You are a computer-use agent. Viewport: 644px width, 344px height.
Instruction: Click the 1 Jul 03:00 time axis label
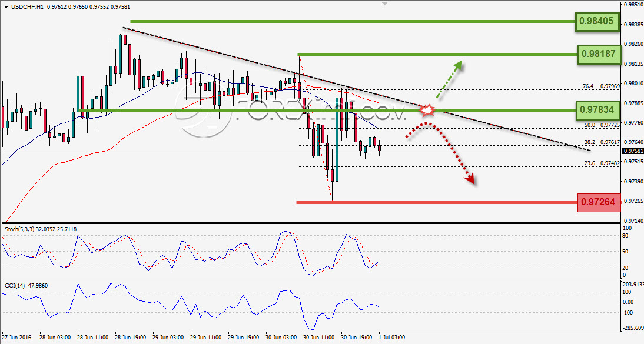click(x=392, y=338)
